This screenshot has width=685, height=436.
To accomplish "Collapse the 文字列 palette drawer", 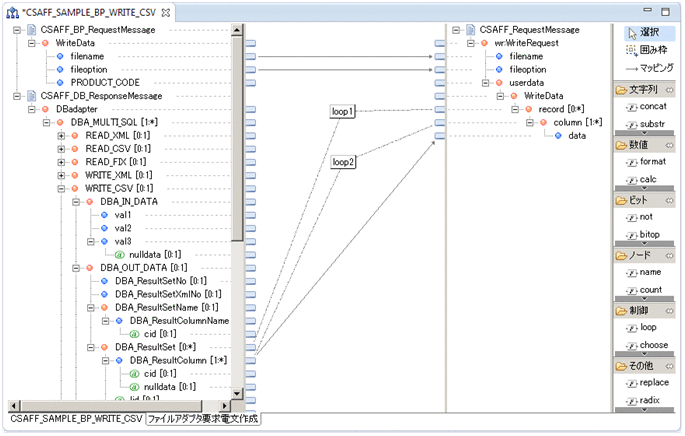I will 668,90.
